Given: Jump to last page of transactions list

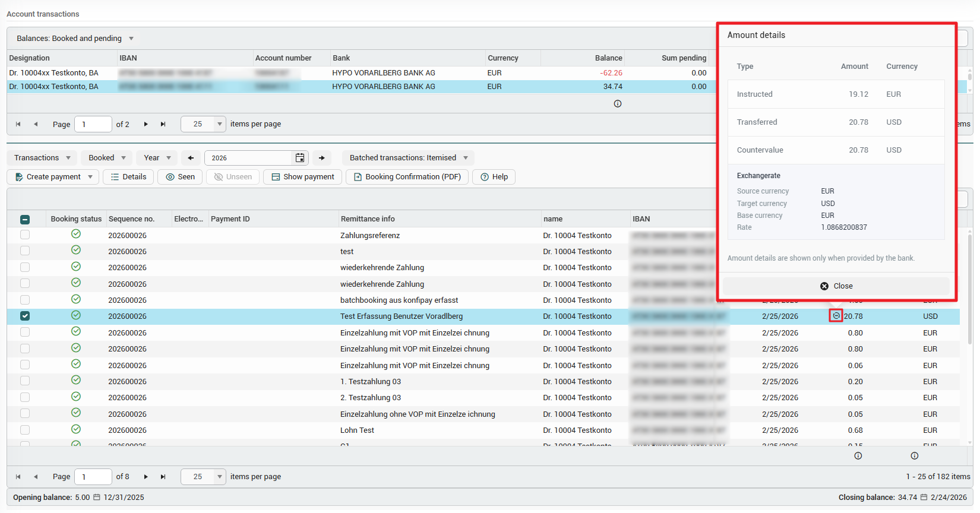Looking at the screenshot, I should (163, 477).
